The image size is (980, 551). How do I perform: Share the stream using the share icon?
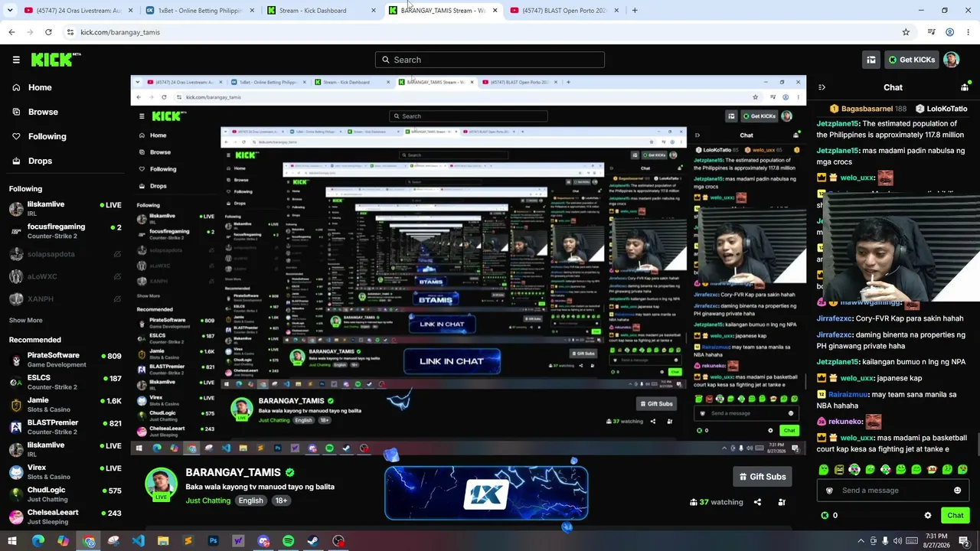point(757,502)
